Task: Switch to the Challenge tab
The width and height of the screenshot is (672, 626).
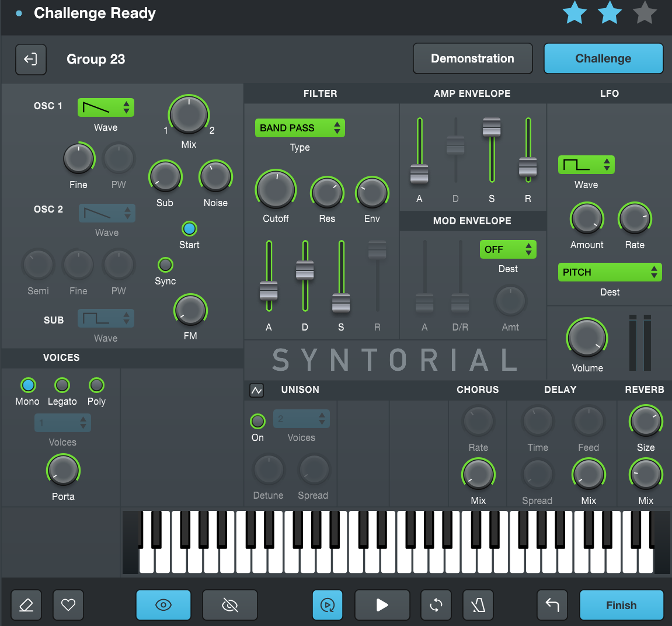Action: pos(603,58)
